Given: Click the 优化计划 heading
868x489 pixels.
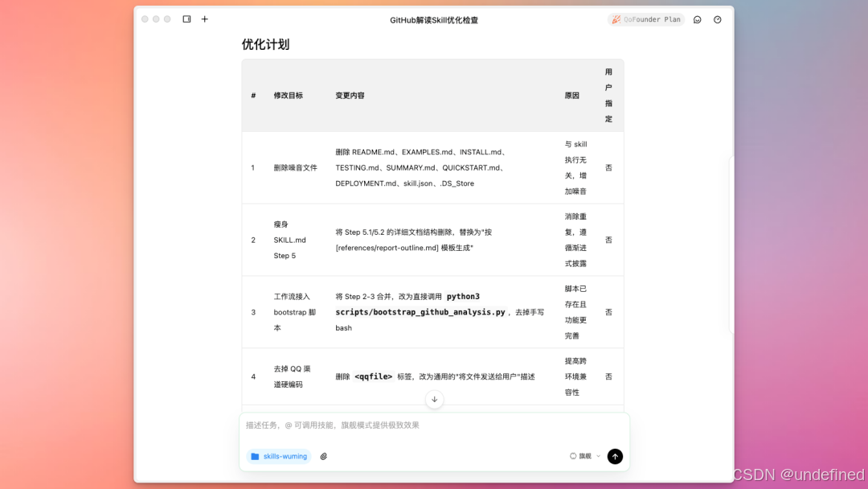Looking at the screenshot, I should pyautogui.click(x=266, y=44).
